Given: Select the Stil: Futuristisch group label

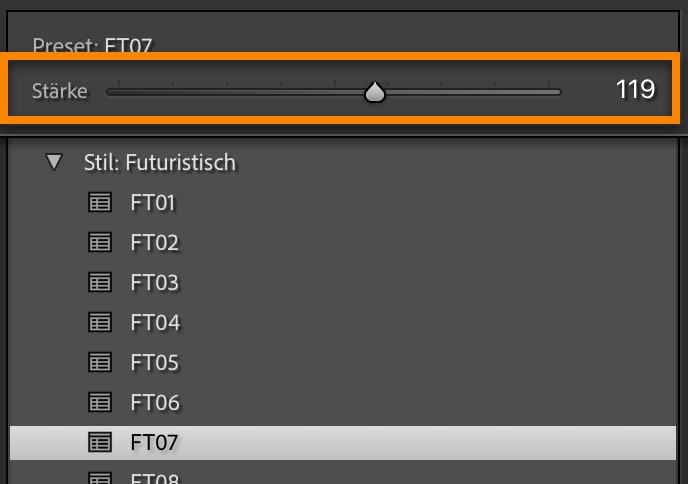Looking at the screenshot, I should (159, 162).
